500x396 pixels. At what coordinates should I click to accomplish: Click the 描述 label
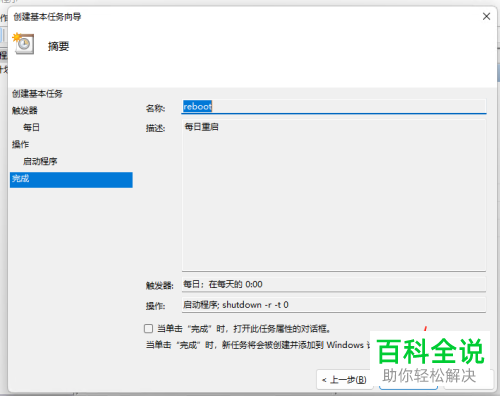pyautogui.click(x=155, y=128)
